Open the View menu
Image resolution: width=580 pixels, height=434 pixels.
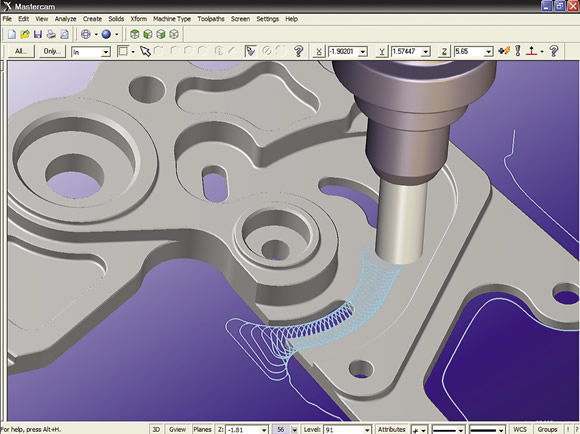(x=42, y=19)
